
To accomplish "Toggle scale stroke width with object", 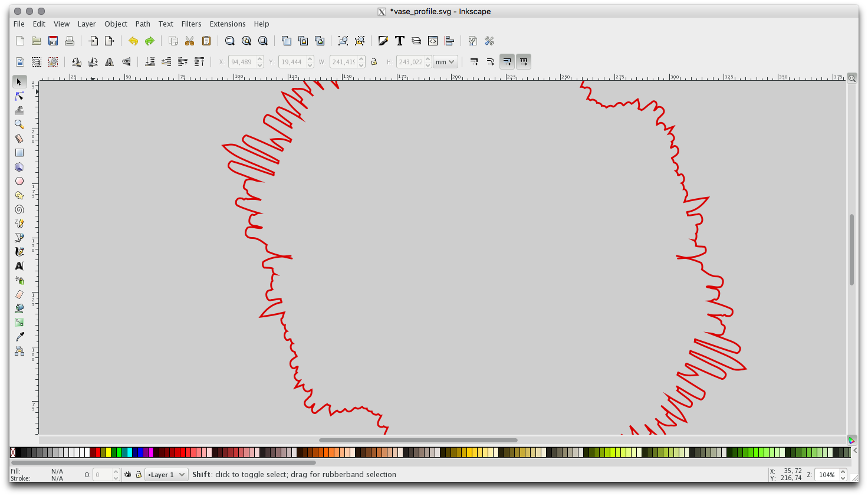I will click(474, 62).
